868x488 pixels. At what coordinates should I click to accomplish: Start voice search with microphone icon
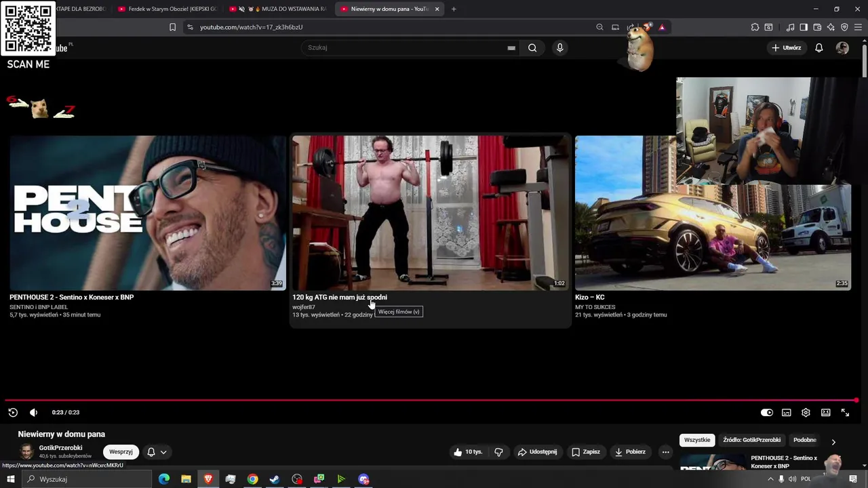559,47
